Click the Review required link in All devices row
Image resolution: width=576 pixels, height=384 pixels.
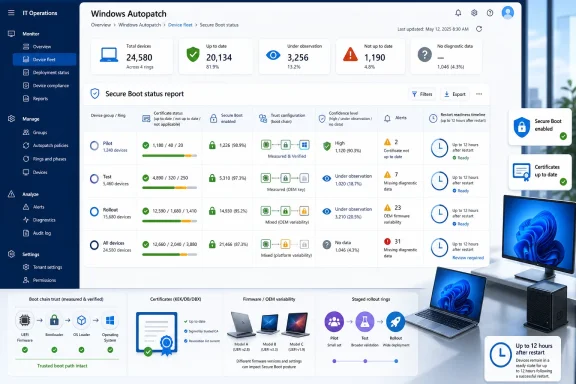(468, 258)
